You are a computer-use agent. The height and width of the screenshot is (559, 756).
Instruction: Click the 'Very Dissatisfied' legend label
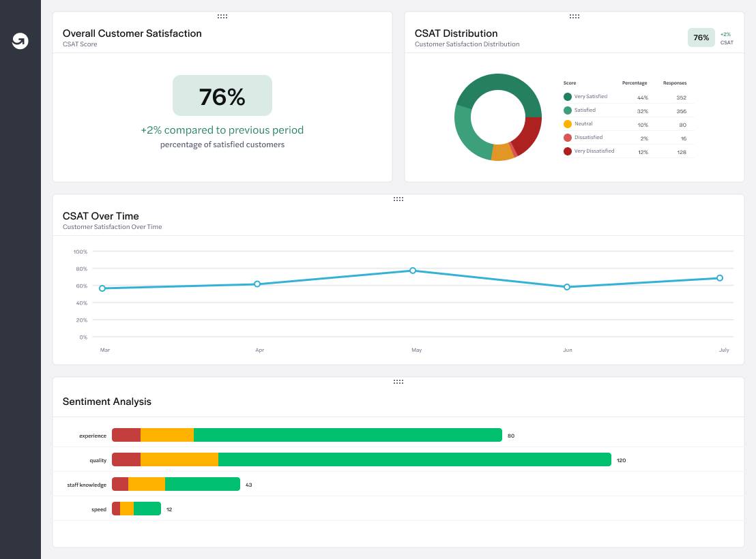(x=594, y=151)
